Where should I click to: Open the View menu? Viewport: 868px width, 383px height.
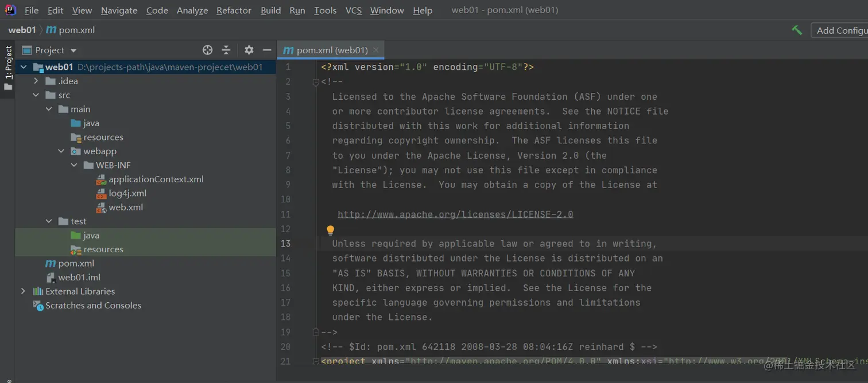82,10
